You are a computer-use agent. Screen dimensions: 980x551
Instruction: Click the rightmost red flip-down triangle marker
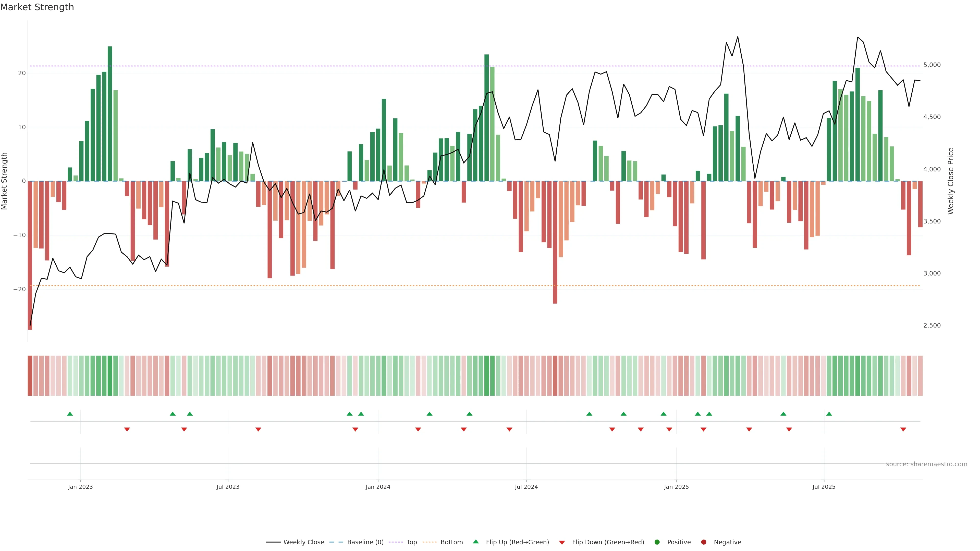pos(903,429)
